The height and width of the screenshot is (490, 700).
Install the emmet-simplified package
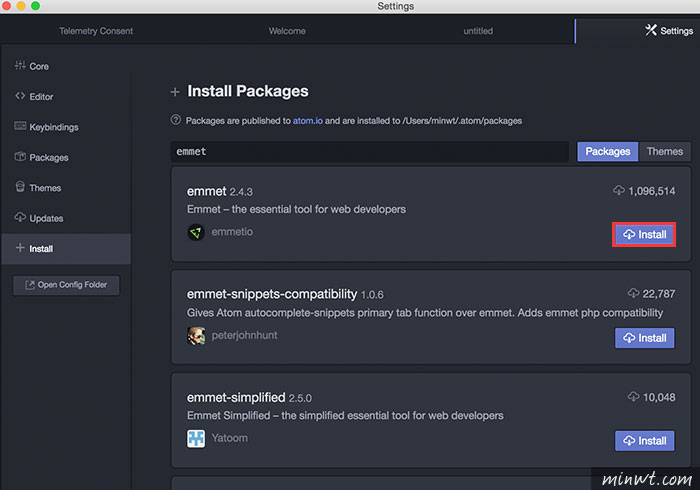[644, 441]
